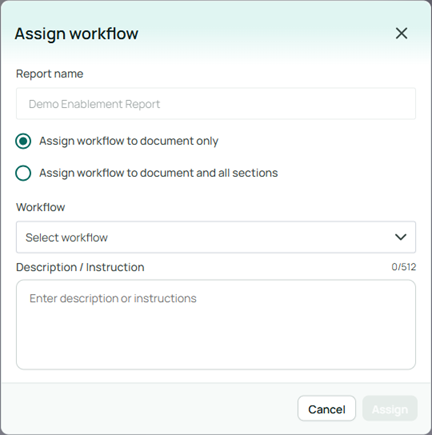Viewport: 432px width, 435px height.
Task: Close the Assign workflow dialog
Action: pos(401,33)
